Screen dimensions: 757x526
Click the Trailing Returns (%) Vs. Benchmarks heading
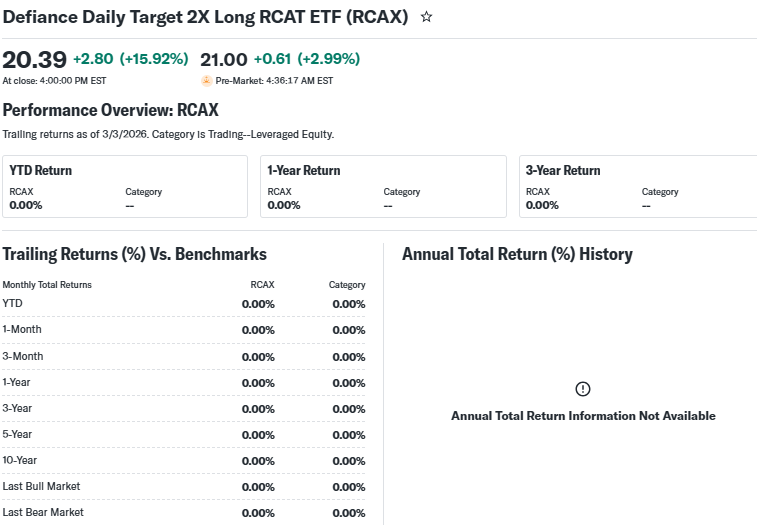tap(135, 254)
